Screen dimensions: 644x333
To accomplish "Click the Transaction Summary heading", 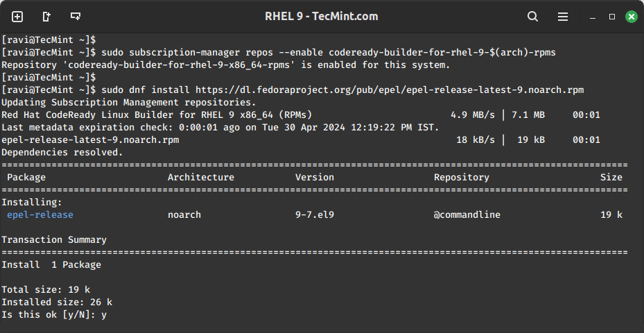I will pos(54,240).
